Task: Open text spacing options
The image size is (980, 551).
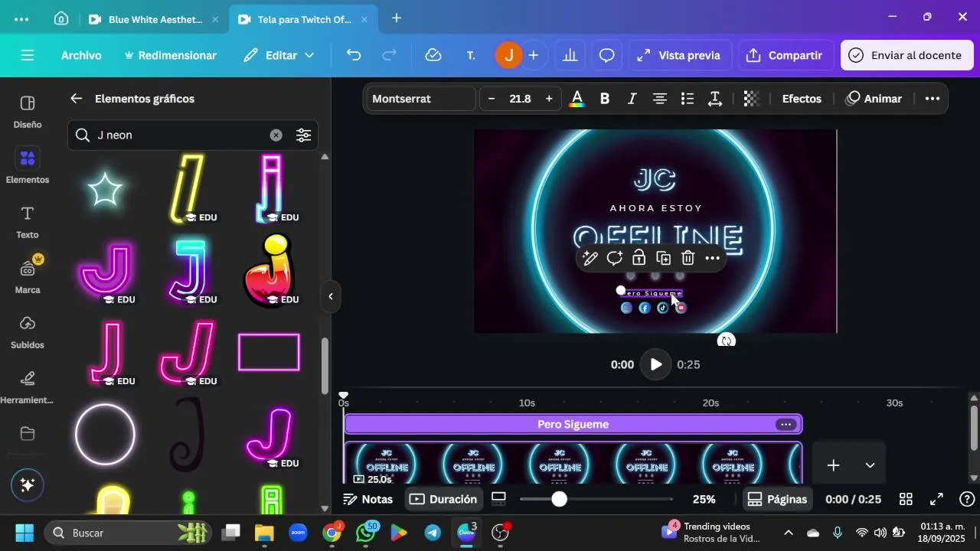Action: (715, 99)
